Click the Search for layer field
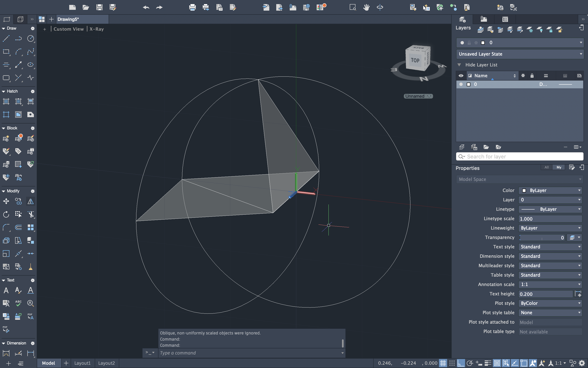 pos(520,156)
